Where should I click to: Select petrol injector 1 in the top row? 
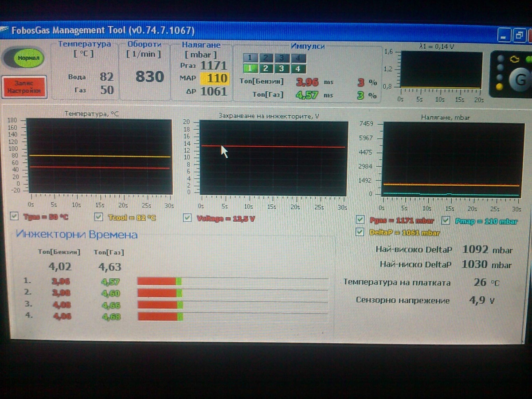tap(250, 58)
